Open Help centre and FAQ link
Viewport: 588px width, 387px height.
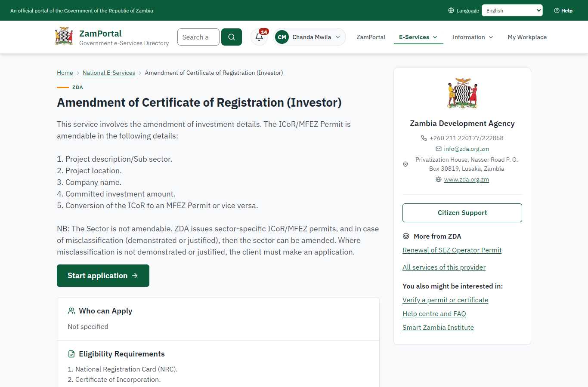click(x=434, y=314)
